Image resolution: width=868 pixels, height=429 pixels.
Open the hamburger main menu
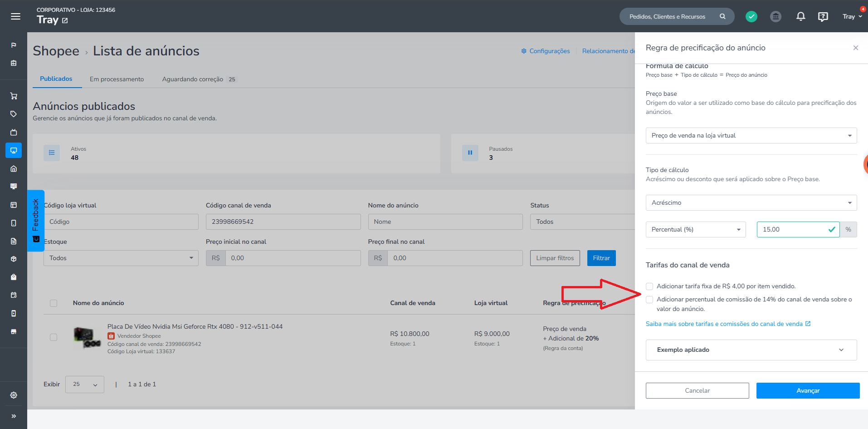click(x=15, y=16)
